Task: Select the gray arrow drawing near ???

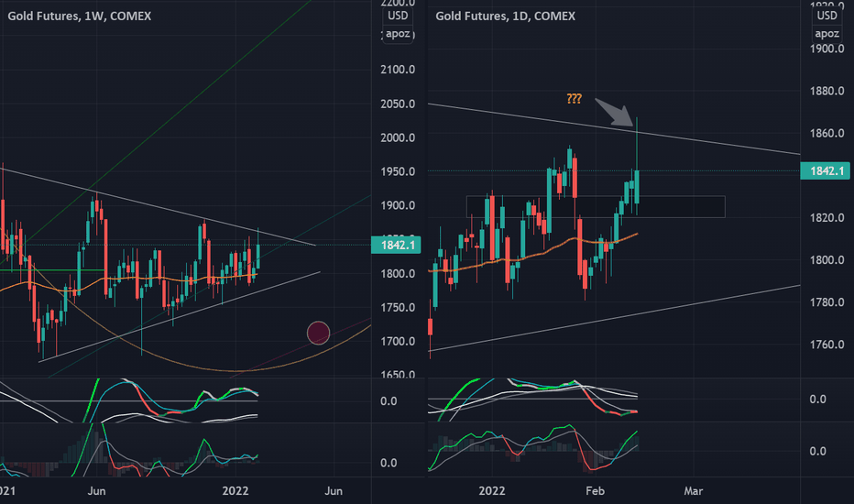Action: (615, 112)
